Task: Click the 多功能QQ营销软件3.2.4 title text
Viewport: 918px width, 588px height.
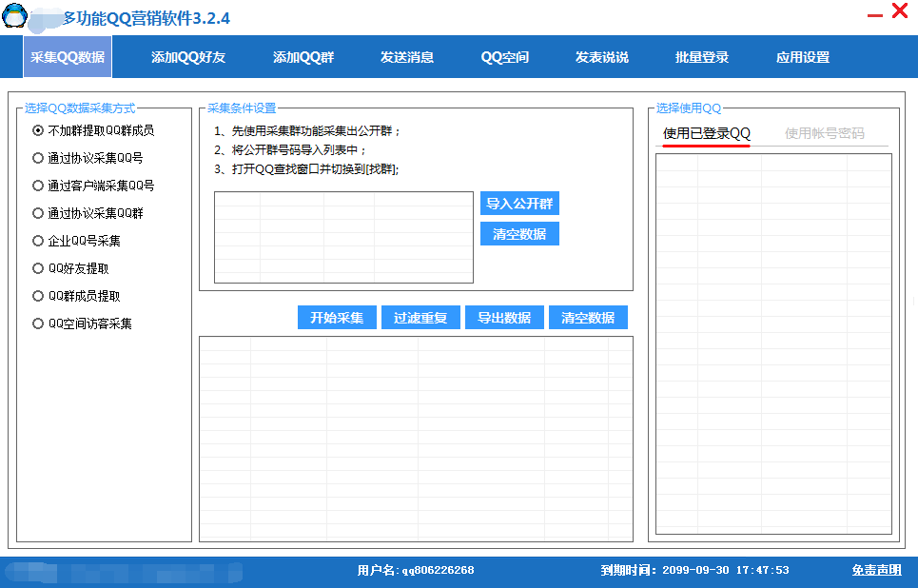Action: click(x=146, y=18)
